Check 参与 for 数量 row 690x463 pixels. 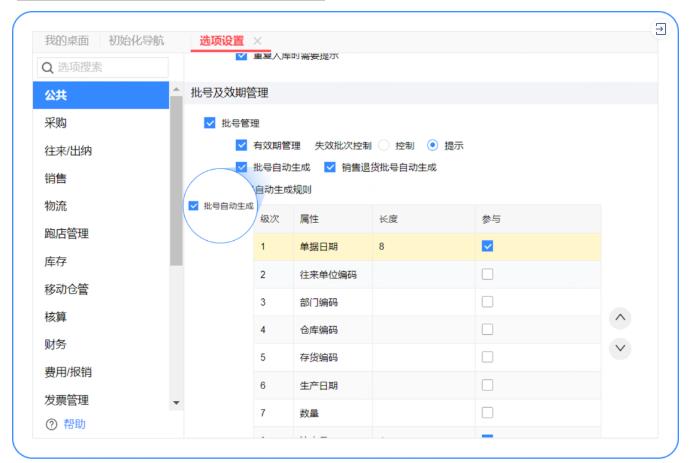point(487,412)
